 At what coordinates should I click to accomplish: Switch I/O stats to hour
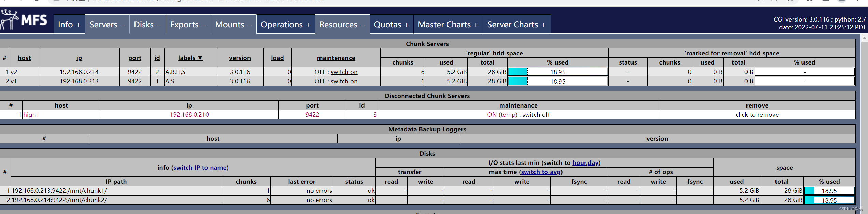pos(579,163)
